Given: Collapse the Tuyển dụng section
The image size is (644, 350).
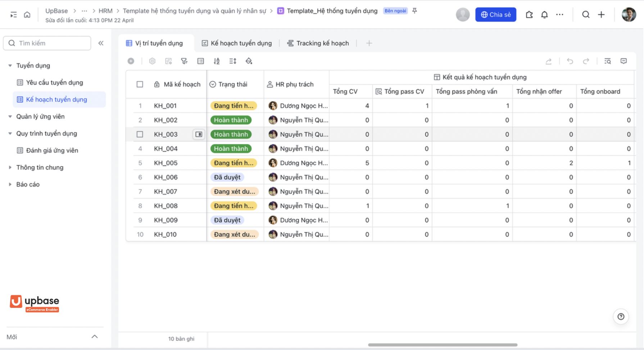Looking at the screenshot, I should [x=10, y=66].
